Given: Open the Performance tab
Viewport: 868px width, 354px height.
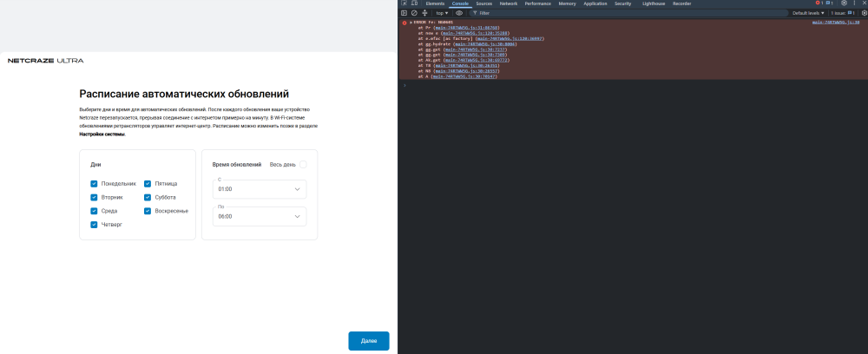Looking at the screenshot, I should click(538, 3).
